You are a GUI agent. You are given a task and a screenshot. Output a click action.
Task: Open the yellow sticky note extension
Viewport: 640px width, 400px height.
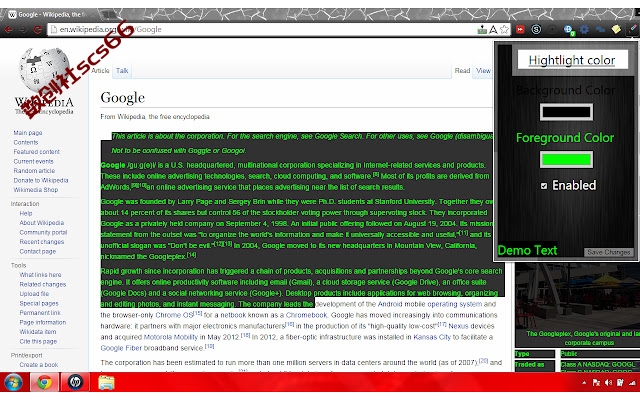click(616, 29)
